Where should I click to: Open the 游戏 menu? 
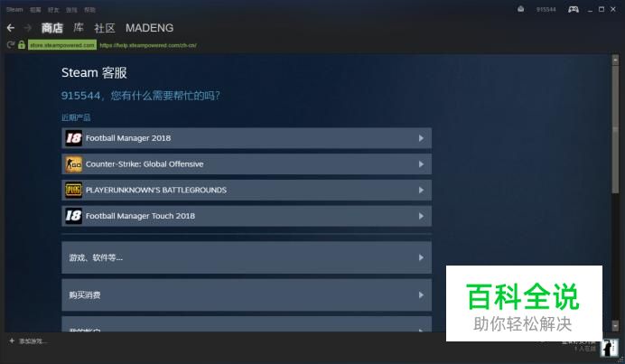pos(71,10)
